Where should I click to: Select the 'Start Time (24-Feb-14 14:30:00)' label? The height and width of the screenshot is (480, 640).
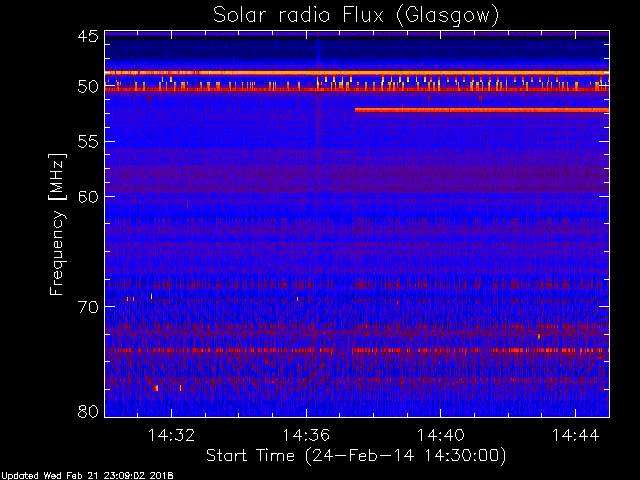(x=356, y=456)
